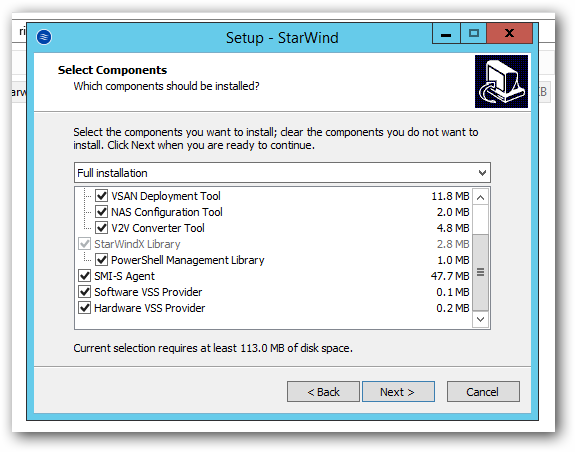Image resolution: width=575 pixels, height=452 pixels.
Task: Click the Next > button
Action: click(398, 392)
